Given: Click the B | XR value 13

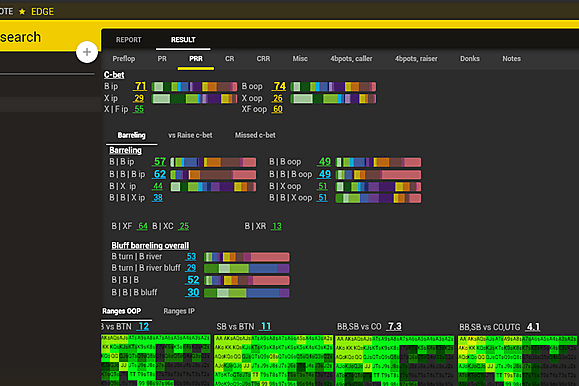Looking at the screenshot, I should (277, 226).
